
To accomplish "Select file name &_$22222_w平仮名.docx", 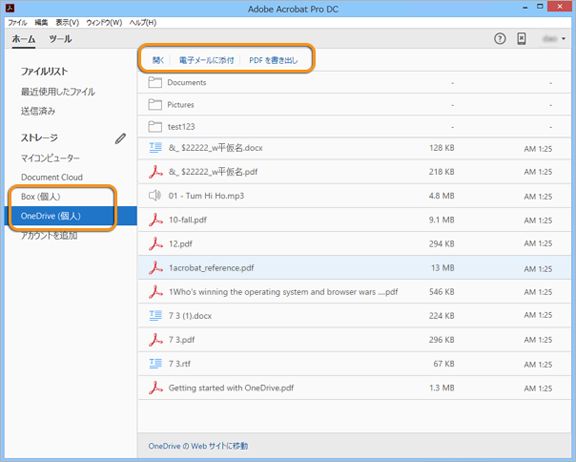I will pos(216,148).
